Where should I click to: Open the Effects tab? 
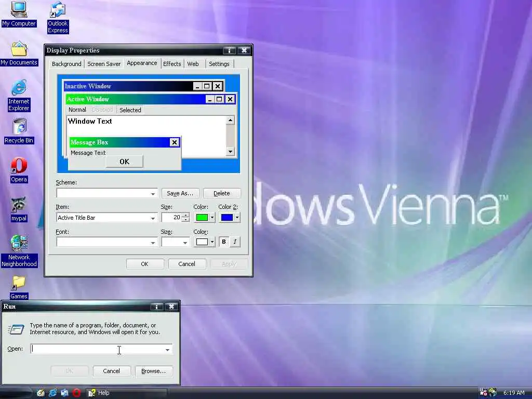coord(172,64)
